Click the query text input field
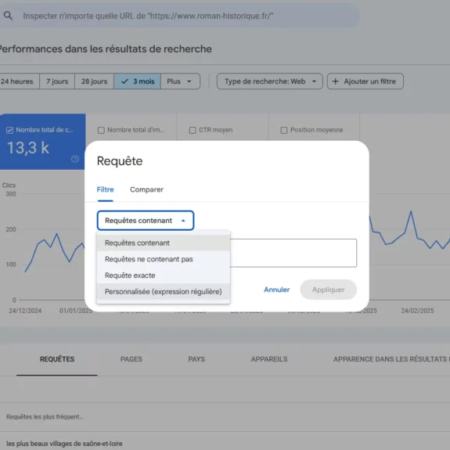This screenshot has height=450, width=450. 293,253
